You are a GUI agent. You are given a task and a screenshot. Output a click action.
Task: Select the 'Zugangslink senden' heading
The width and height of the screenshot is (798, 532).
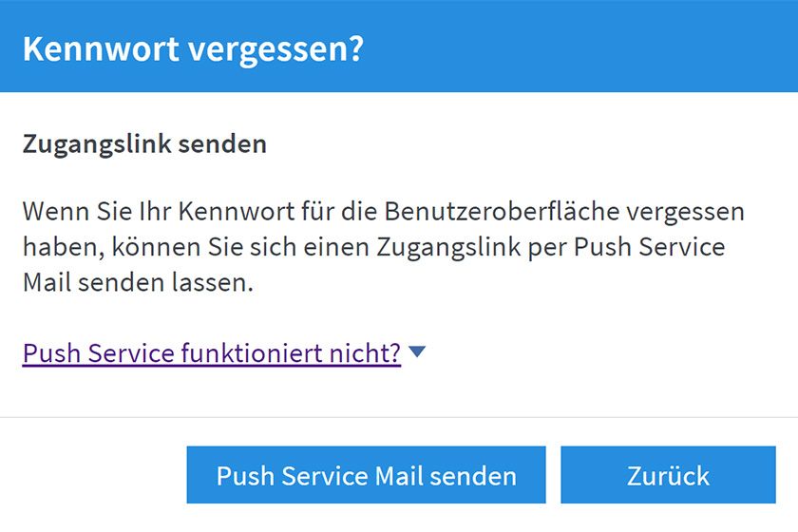[x=143, y=144]
